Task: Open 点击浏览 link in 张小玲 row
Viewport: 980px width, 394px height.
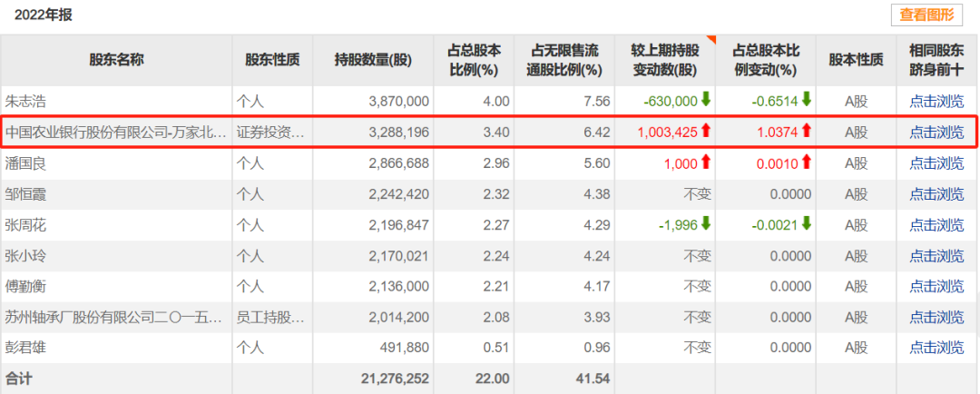Action: (x=936, y=256)
